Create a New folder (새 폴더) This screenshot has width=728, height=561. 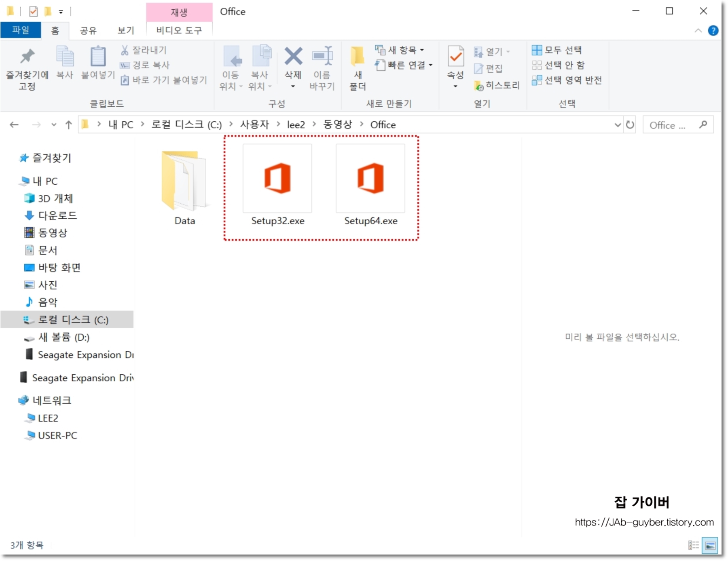pyautogui.click(x=358, y=69)
